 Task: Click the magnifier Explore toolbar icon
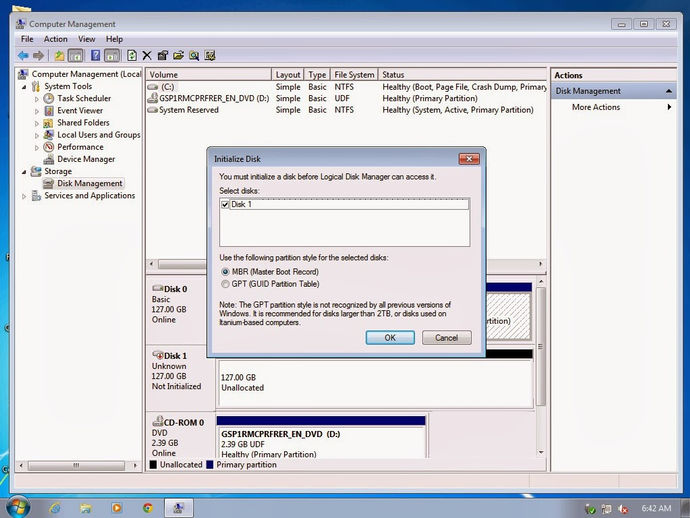(194, 55)
